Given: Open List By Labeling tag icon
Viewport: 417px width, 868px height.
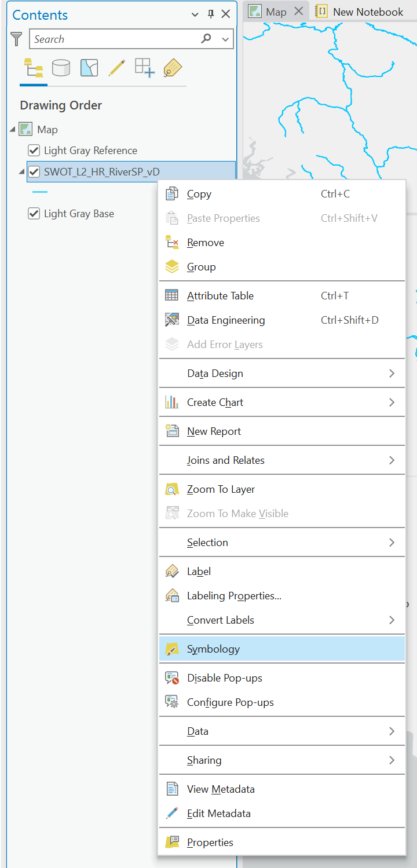Looking at the screenshot, I should (173, 68).
